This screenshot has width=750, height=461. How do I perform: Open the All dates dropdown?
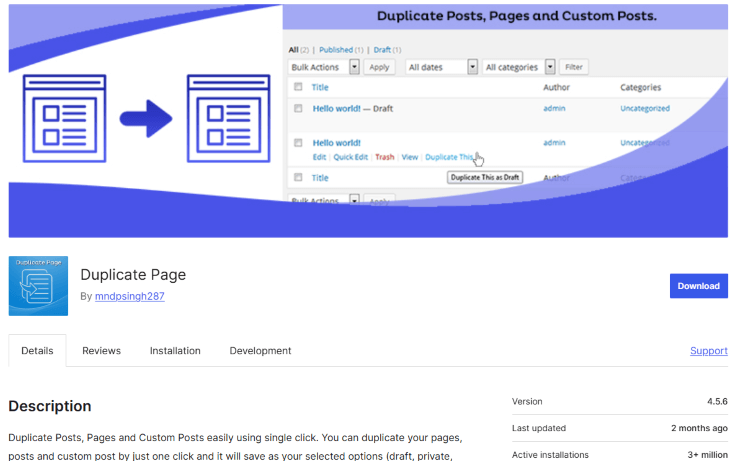[x=441, y=67]
